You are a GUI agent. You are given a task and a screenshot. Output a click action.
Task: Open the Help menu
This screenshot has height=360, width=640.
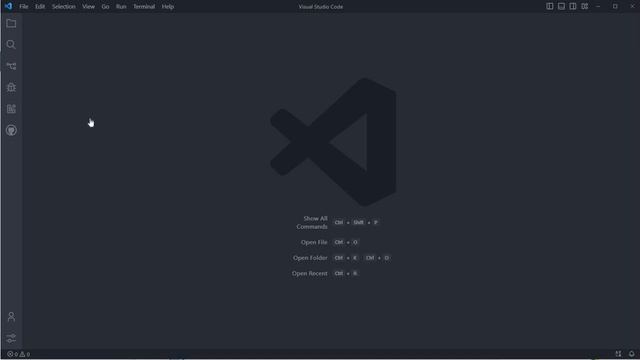[x=168, y=7]
